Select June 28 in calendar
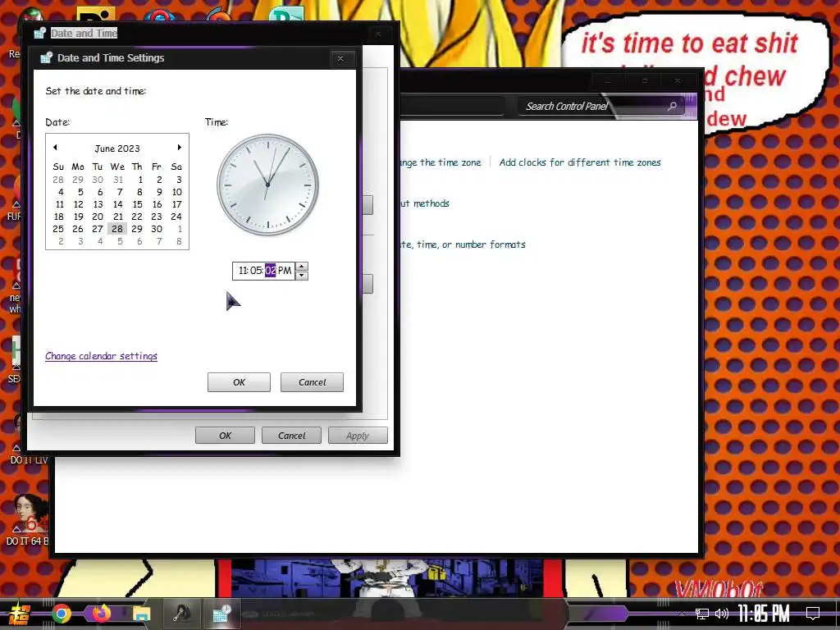 [117, 229]
